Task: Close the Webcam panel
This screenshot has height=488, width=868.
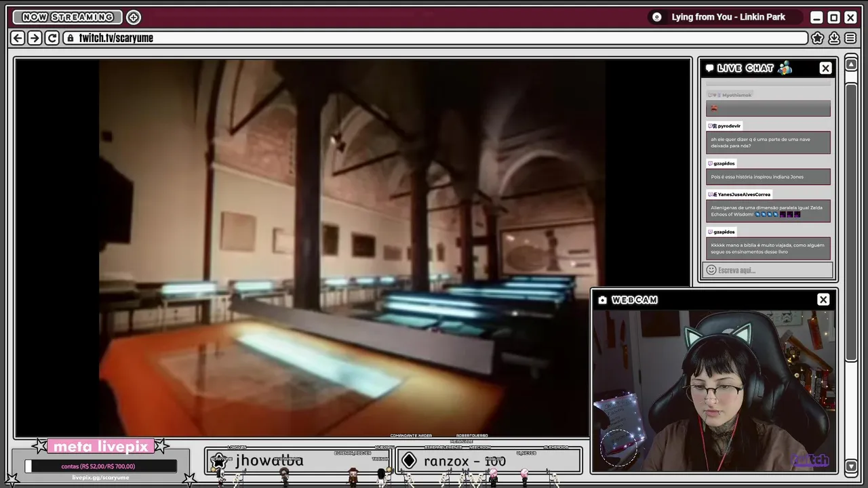Action: click(823, 300)
